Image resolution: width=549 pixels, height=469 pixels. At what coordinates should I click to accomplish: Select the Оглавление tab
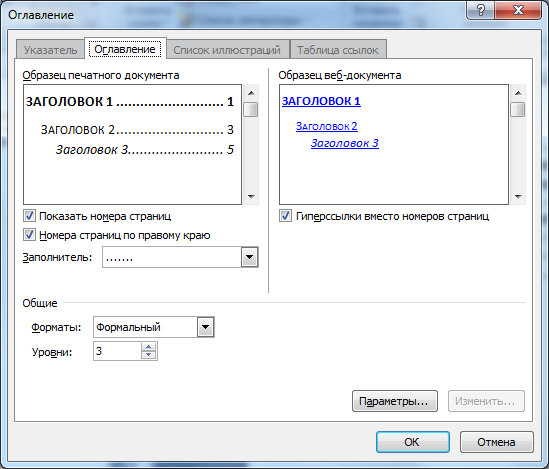point(125,49)
